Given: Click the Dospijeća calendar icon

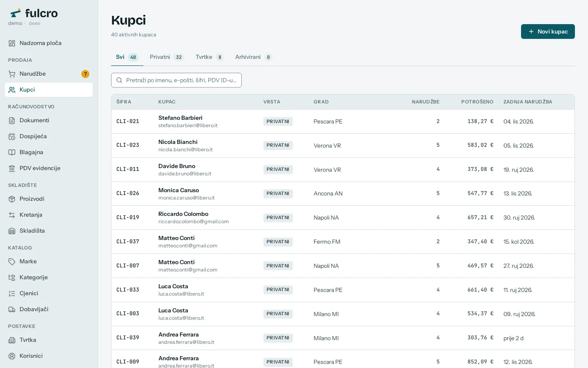Looking at the screenshot, I should click(x=12, y=137).
